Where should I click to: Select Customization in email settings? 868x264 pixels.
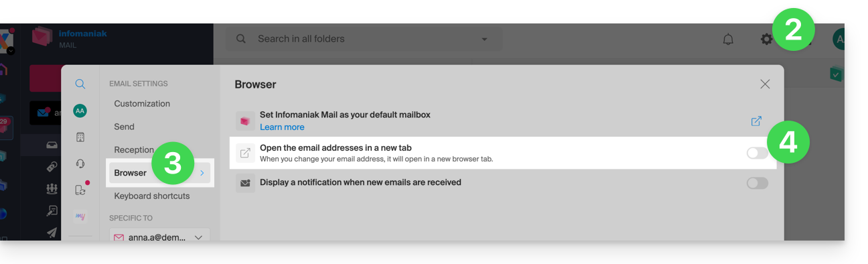[142, 104]
